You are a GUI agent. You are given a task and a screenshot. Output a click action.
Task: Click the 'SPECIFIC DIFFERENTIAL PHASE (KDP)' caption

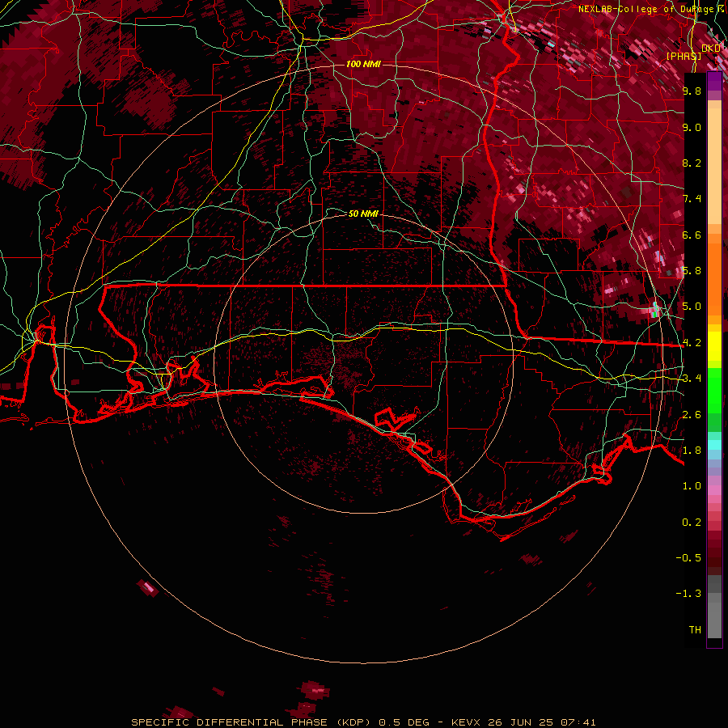tap(251, 722)
